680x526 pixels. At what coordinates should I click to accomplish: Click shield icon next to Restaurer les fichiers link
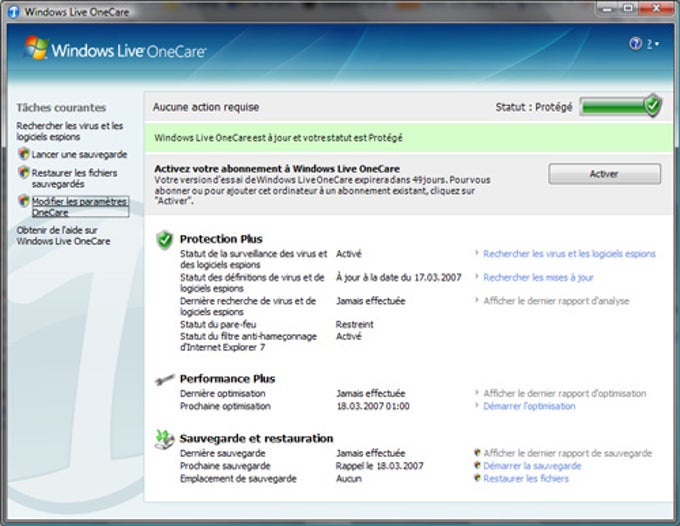477,478
